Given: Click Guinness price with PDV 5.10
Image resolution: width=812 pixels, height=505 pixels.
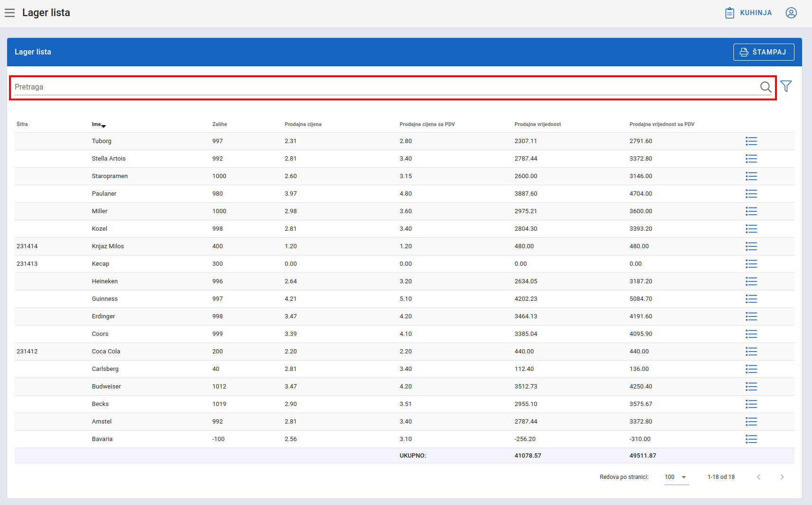Looking at the screenshot, I should 406,299.
